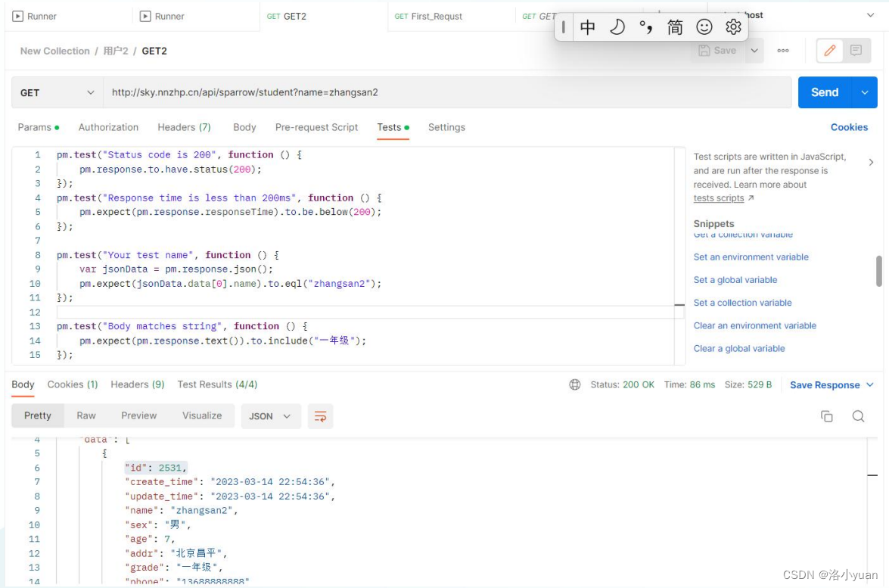Insert Set a global variable snippet

[735, 280]
